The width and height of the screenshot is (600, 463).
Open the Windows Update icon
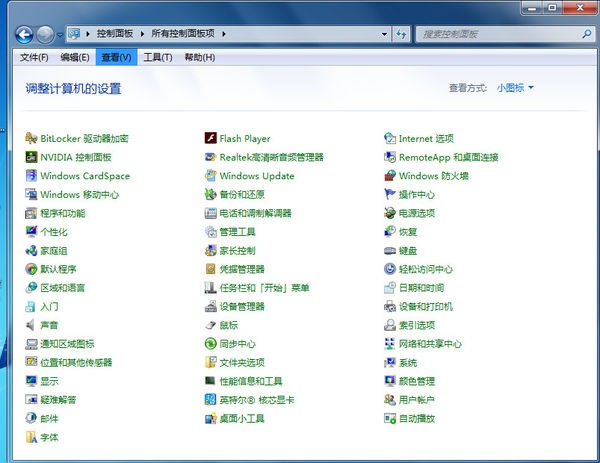pos(210,176)
